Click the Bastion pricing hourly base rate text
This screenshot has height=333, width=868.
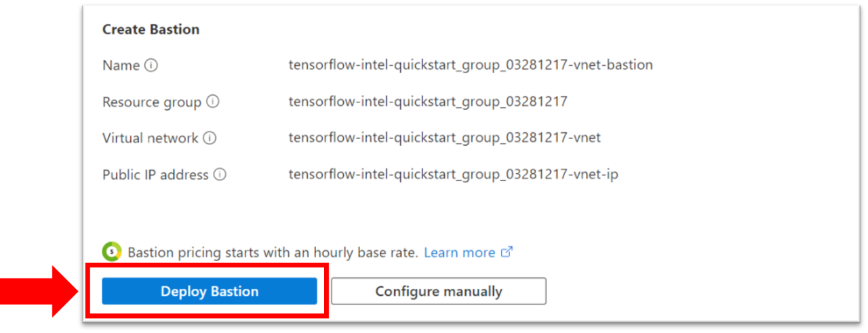(273, 252)
